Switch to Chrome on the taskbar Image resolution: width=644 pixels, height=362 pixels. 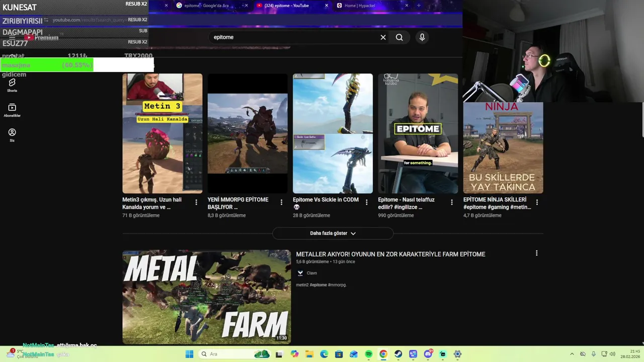[x=383, y=354]
